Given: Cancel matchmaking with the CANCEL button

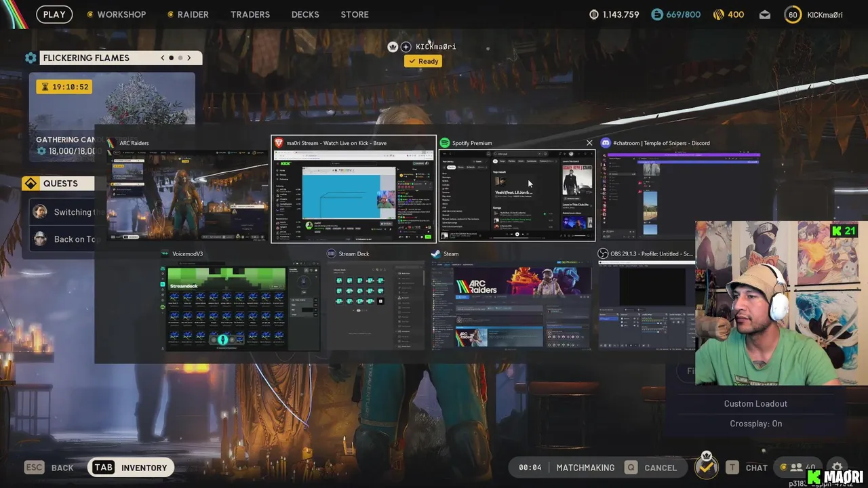Looking at the screenshot, I should pos(651,468).
